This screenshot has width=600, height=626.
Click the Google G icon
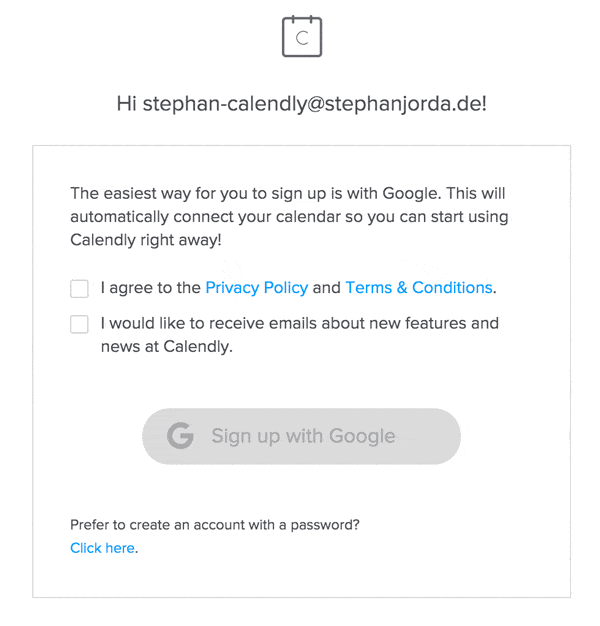click(x=180, y=436)
